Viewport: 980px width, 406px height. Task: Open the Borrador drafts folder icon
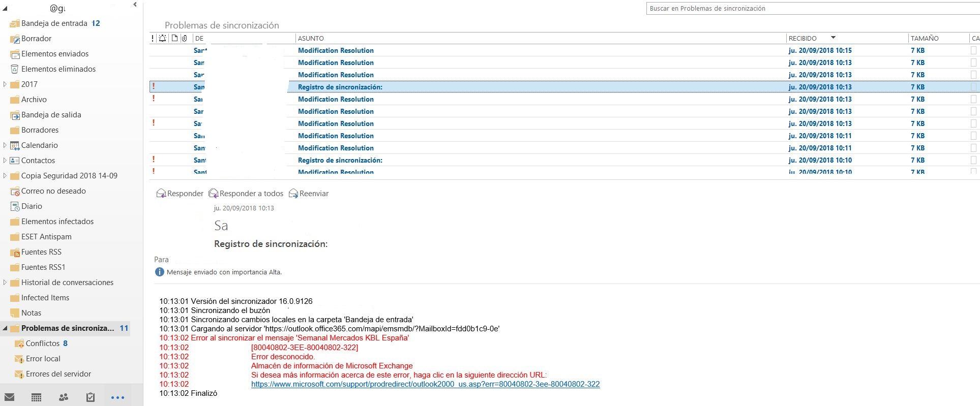[x=15, y=39]
